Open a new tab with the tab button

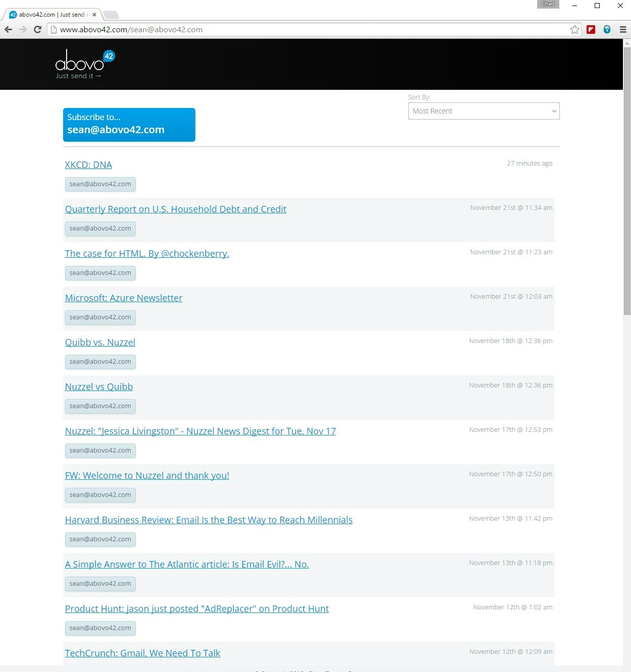coord(111,15)
